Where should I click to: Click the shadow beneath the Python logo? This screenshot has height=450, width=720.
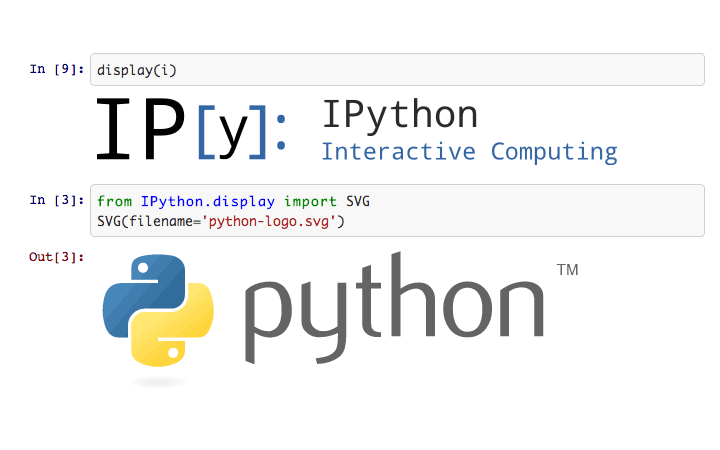(x=158, y=381)
